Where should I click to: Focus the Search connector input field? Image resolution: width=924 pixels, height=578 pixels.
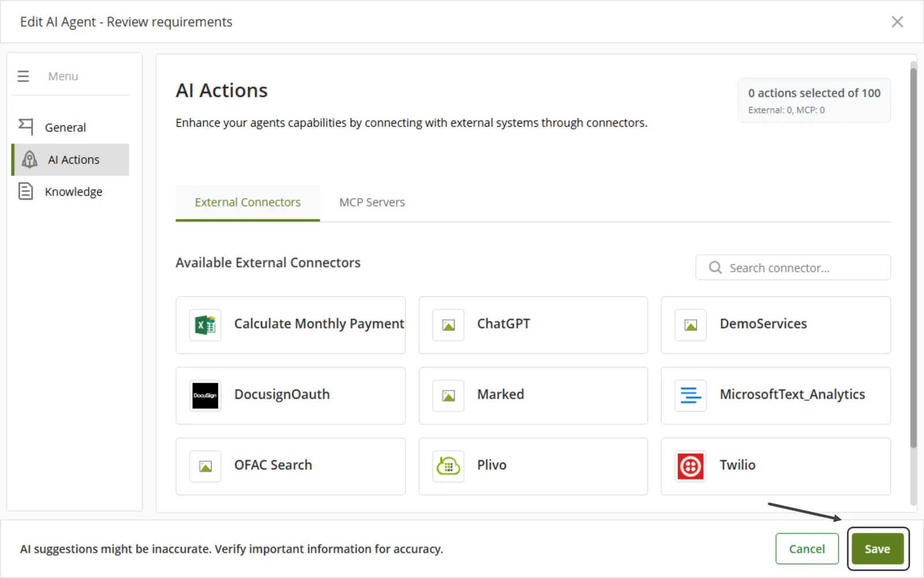(793, 268)
